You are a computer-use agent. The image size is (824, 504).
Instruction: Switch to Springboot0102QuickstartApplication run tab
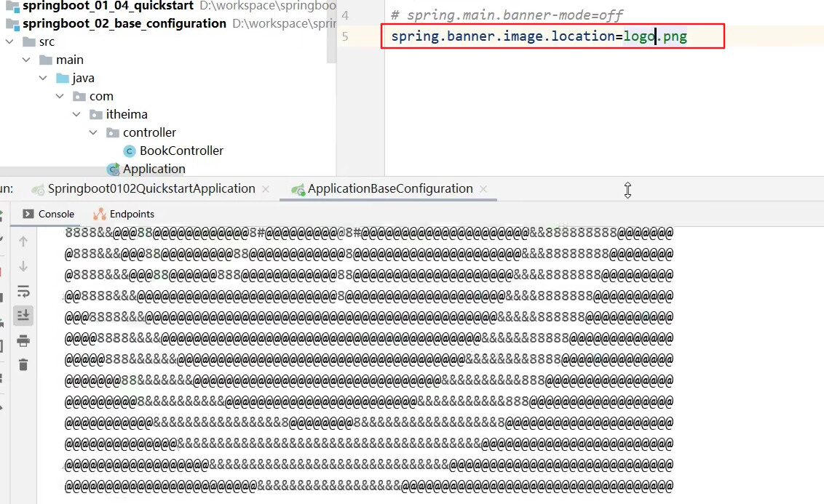[151, 188]
